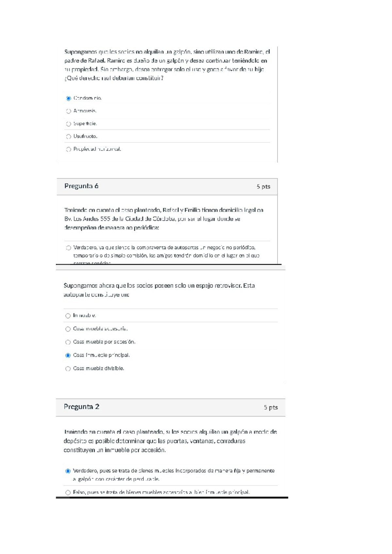
Task: Choose the Inmueble radio option
Action: (x=68, y=316)
